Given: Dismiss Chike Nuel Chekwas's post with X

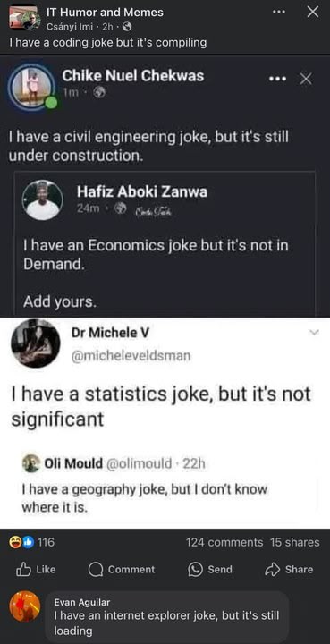Looking at the screenshot, I should click(x=306, y=79).
